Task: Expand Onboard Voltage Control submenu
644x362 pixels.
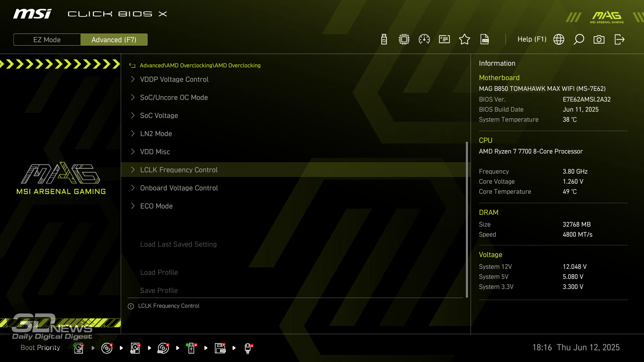Action: pos(295,188)
